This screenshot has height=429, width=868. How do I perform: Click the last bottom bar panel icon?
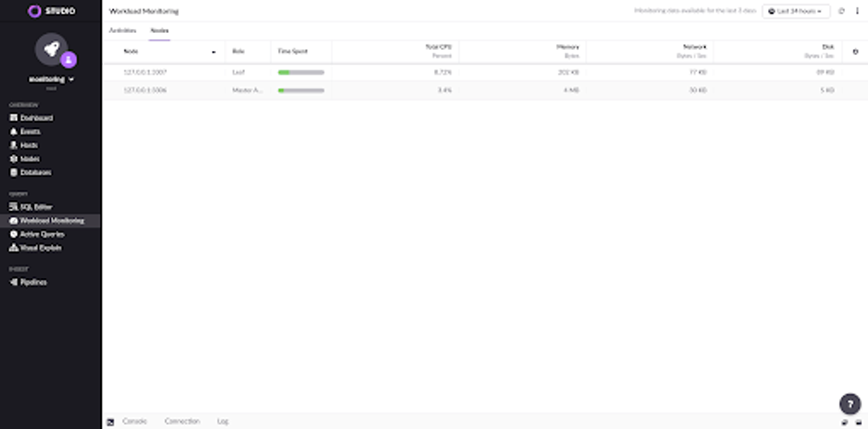[859, 422]
